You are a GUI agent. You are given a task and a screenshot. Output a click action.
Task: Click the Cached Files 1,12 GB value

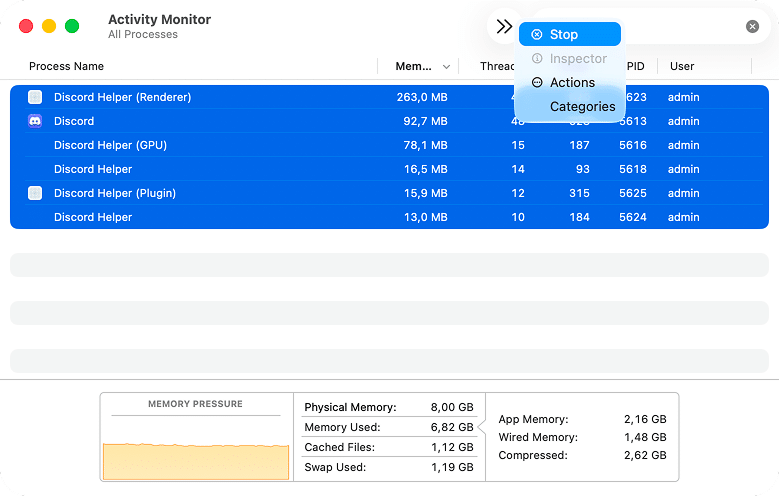click(452, 447)
